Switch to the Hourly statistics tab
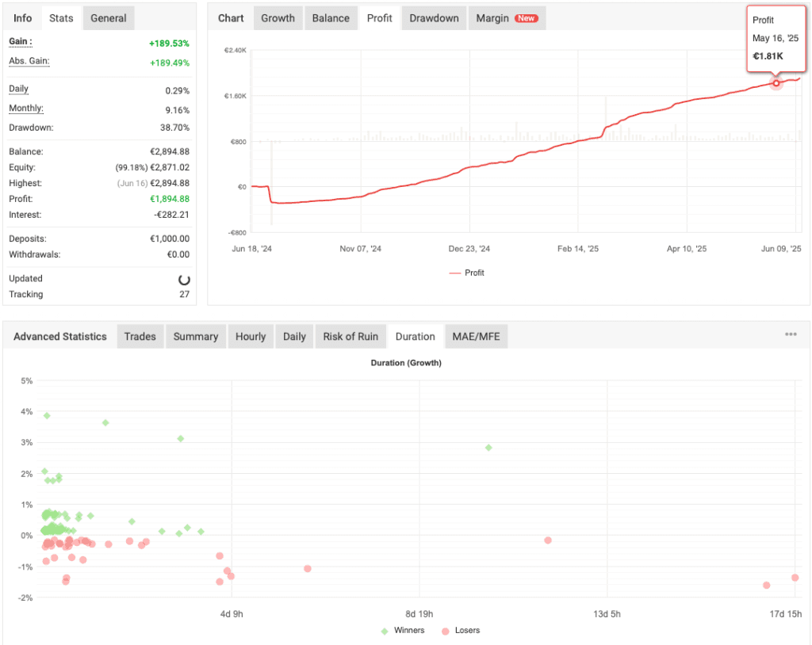Viewport: 812px width, 645px height. pyautogui.click(x=251, y=336)
